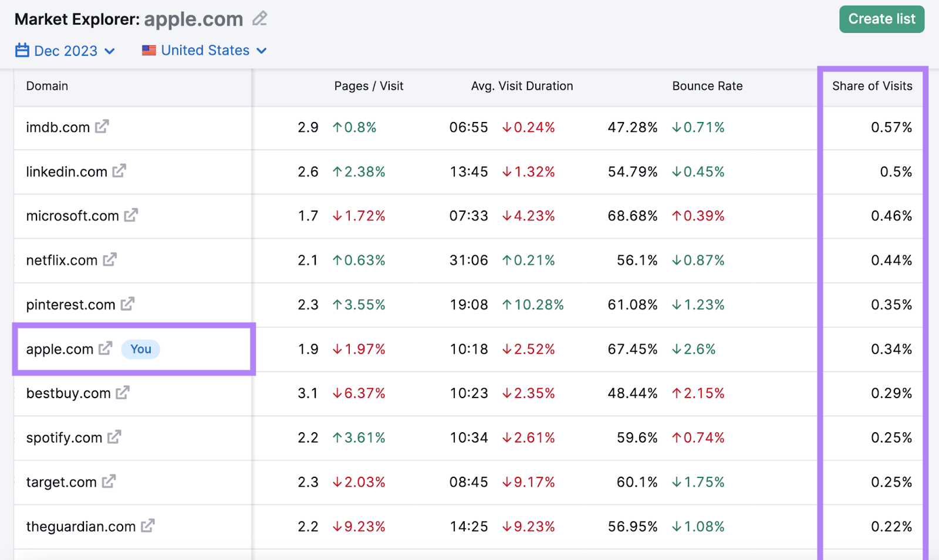This screenshot has width=939, height=560.
Task: Click target.com duration change 9.17%
Action: click(528, 483)
